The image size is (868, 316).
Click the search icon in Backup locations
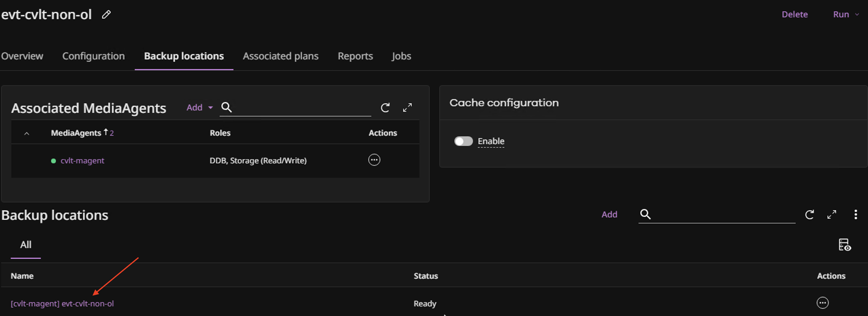(645, 214)
